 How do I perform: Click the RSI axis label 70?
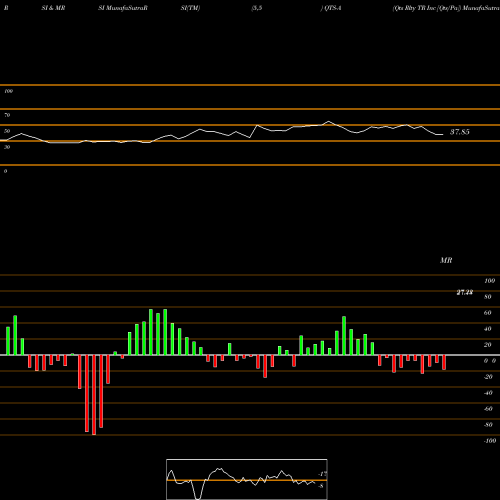tap(7, 115)
